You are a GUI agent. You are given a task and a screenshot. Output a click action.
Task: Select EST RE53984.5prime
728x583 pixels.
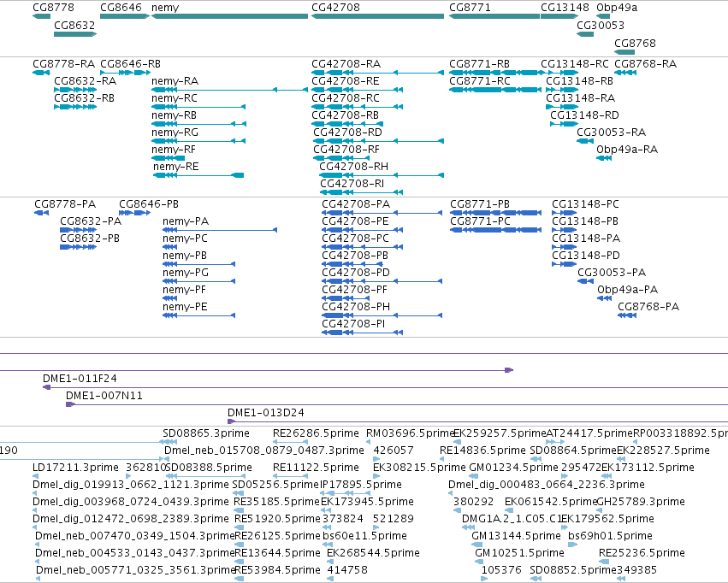[x=277, y=570]
